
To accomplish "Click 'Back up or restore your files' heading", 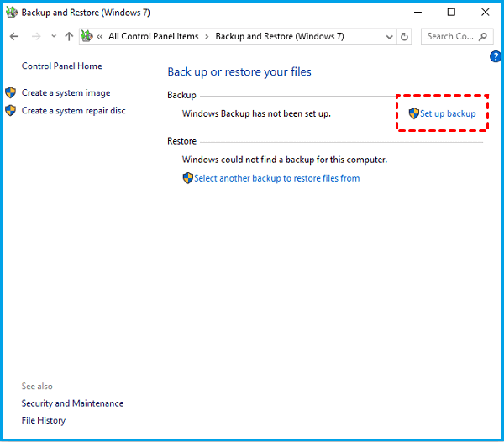I will [x=239, y=72].
